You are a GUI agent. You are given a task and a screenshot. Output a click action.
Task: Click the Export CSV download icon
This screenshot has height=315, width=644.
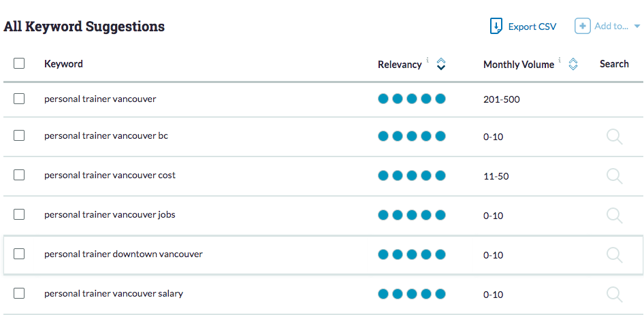click(496, 27)
